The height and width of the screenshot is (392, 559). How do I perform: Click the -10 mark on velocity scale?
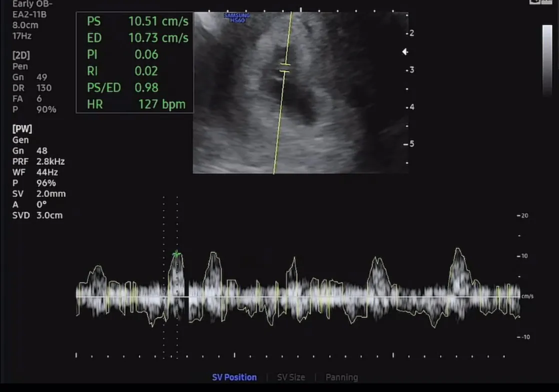pyautogui.click(x=525, y=337)
